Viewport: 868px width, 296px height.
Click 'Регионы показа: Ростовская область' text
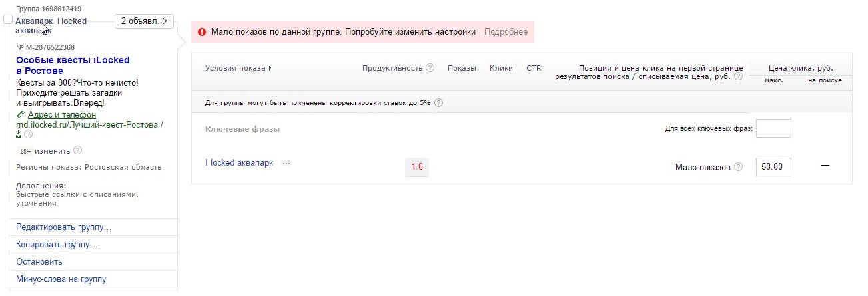89,167
